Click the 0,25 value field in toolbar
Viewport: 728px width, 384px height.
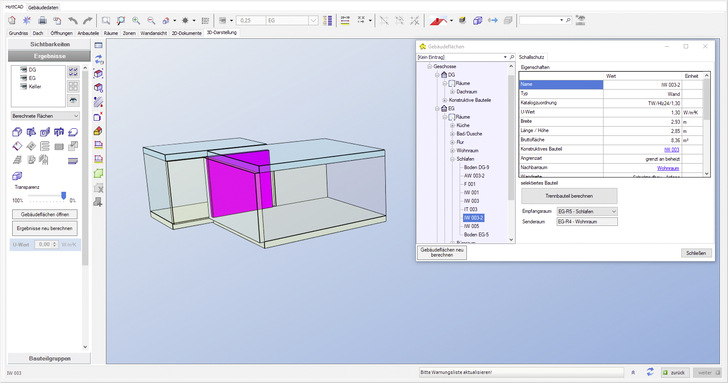point(251,20)
